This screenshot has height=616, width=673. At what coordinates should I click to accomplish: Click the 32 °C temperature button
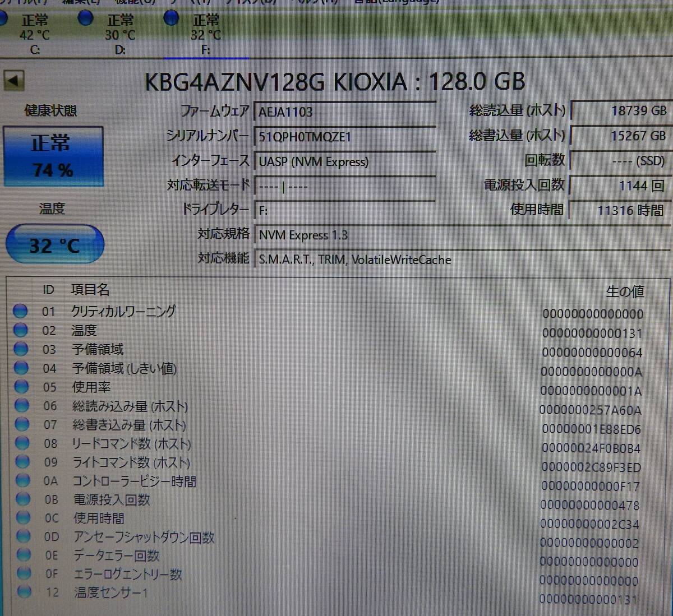pos(54,244)
